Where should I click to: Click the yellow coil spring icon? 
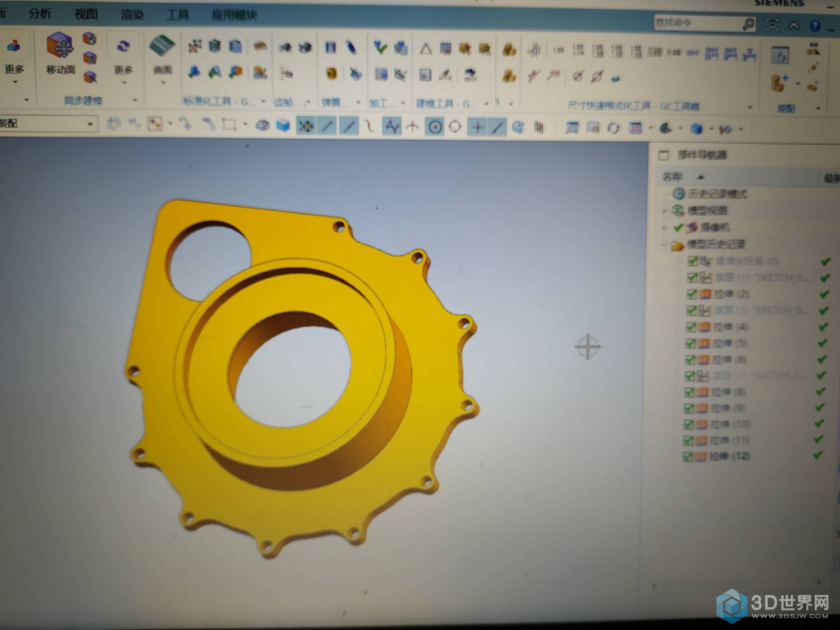click(331, 73)
